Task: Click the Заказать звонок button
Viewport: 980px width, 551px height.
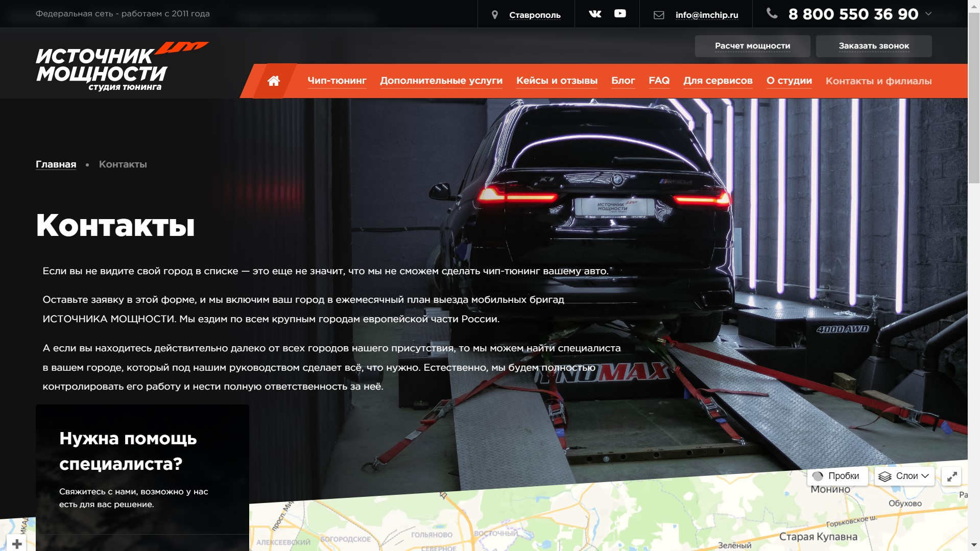Action: coord(874,46)
